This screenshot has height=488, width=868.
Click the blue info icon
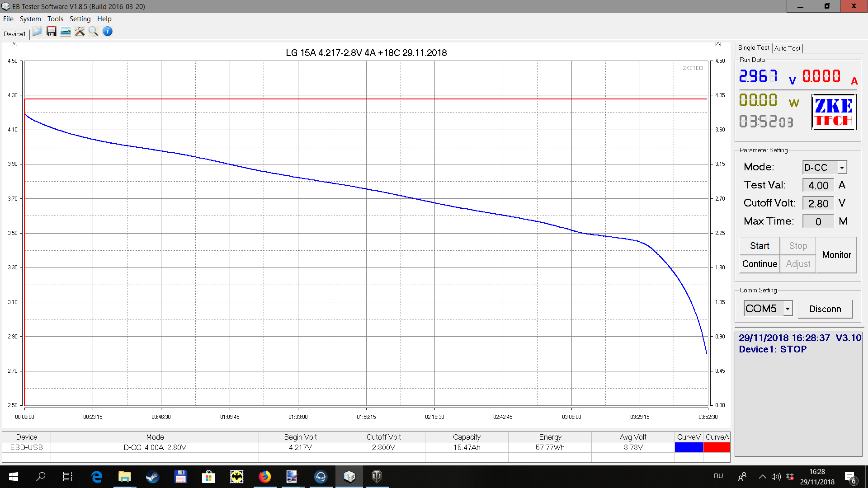(x=108, y=32)
